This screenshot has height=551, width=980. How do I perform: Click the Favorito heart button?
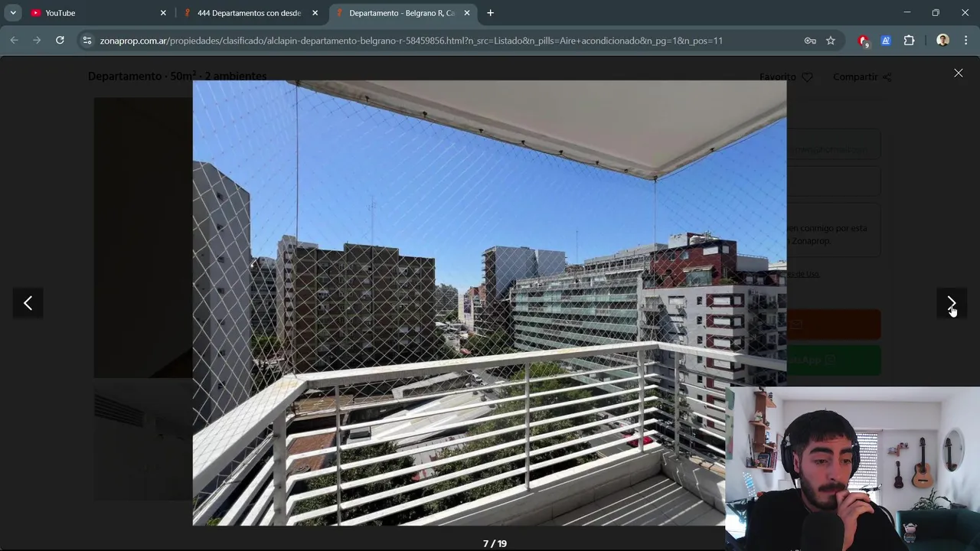[x=786, y=77]
